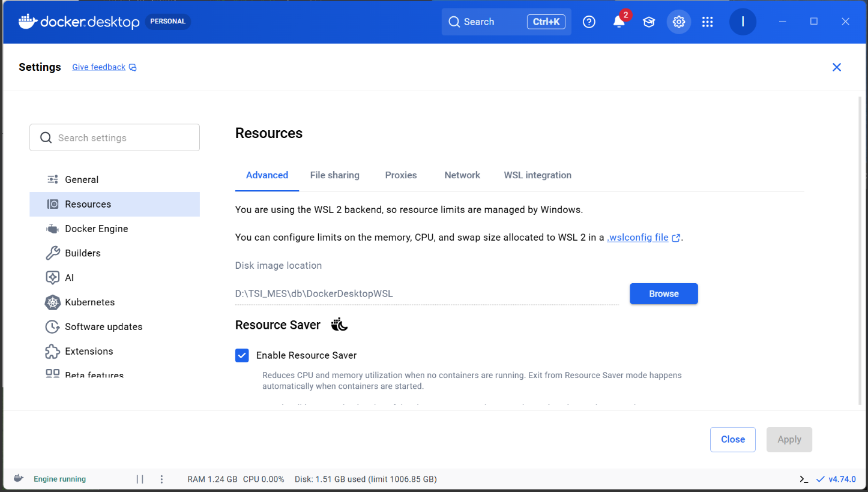The image size is (868, 492).
Task: Switch to the File sharing tab
Action: [x=335, y=175]
